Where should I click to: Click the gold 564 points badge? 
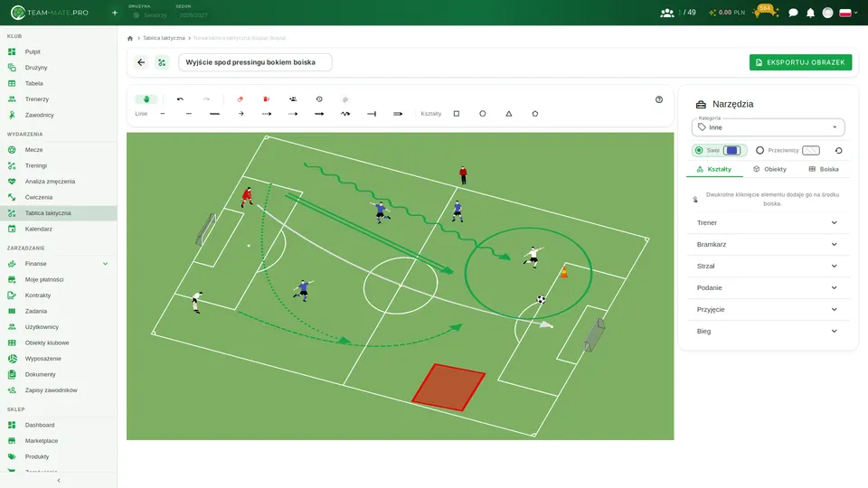(766, 11)
